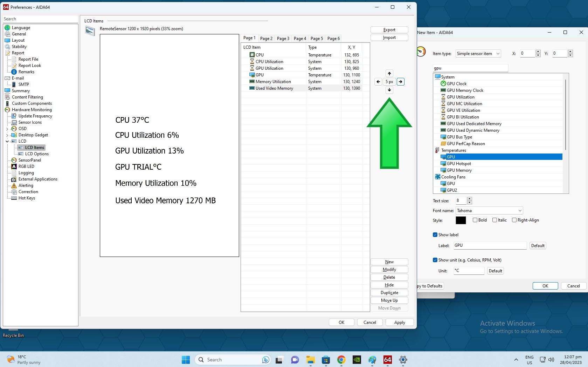This screenshot has height=367, width=588.
Task: Click Apply in Preferences window
Action: coord(400,322)
